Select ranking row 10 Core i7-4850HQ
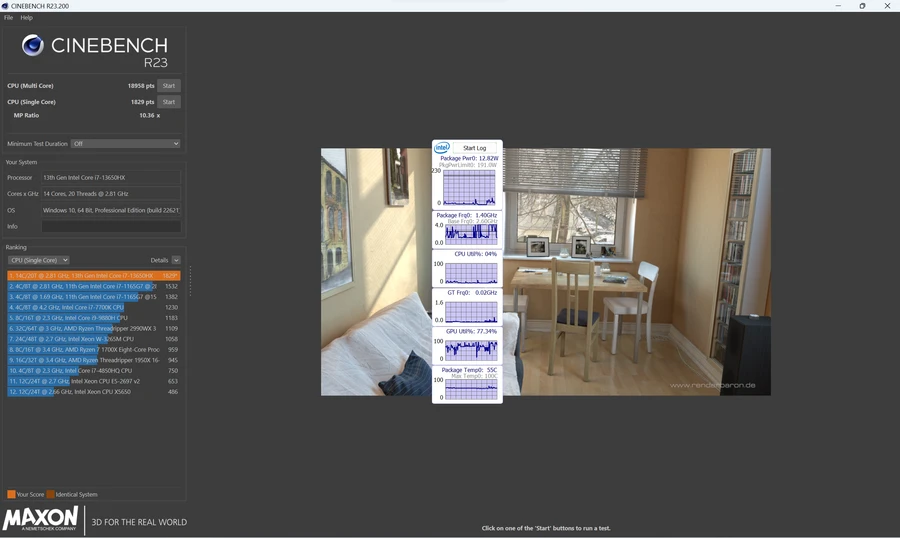 click(x=94, y=370)
